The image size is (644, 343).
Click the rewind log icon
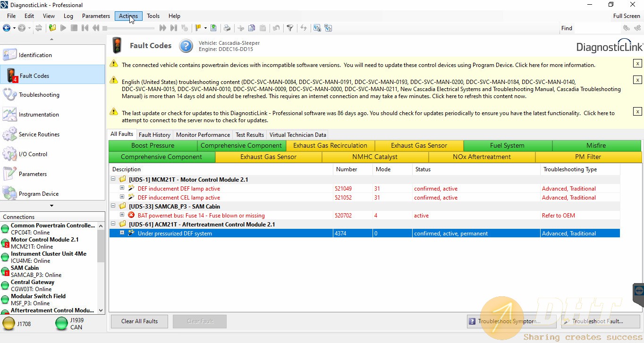(96, 28)
